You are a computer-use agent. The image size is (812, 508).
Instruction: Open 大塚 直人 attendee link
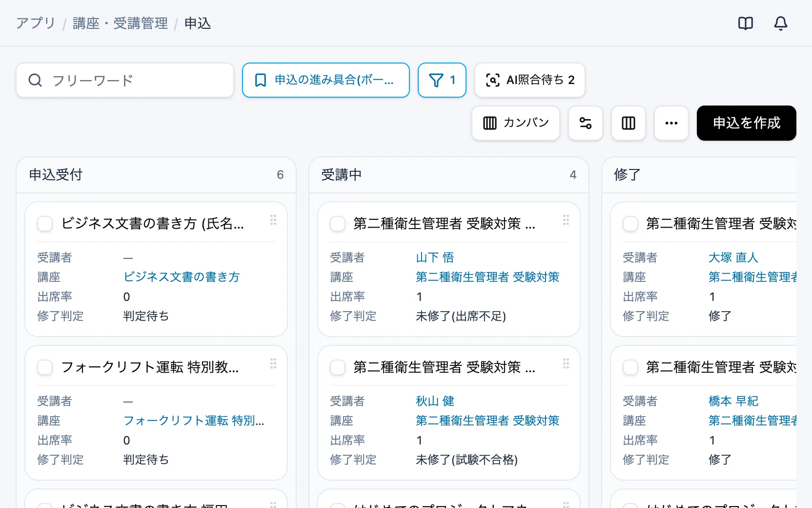coord(733,257)
